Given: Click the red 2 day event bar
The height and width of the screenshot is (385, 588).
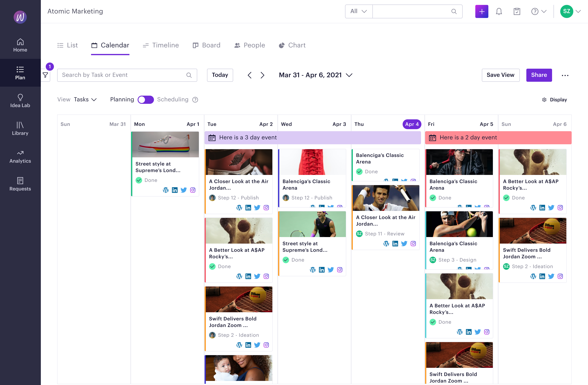Looking at the screenshot, I should point(498,138).
